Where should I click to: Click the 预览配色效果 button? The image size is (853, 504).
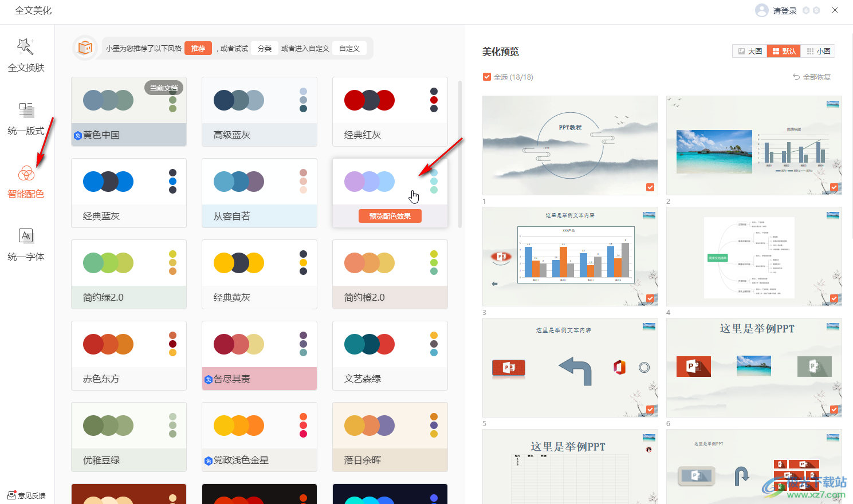coord(390,216)
